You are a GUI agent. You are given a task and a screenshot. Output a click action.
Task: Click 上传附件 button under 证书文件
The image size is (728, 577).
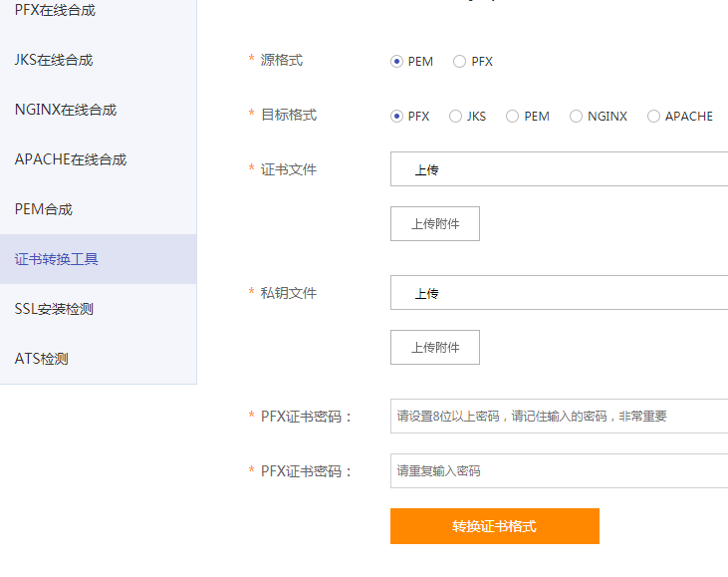coord(435,224)
